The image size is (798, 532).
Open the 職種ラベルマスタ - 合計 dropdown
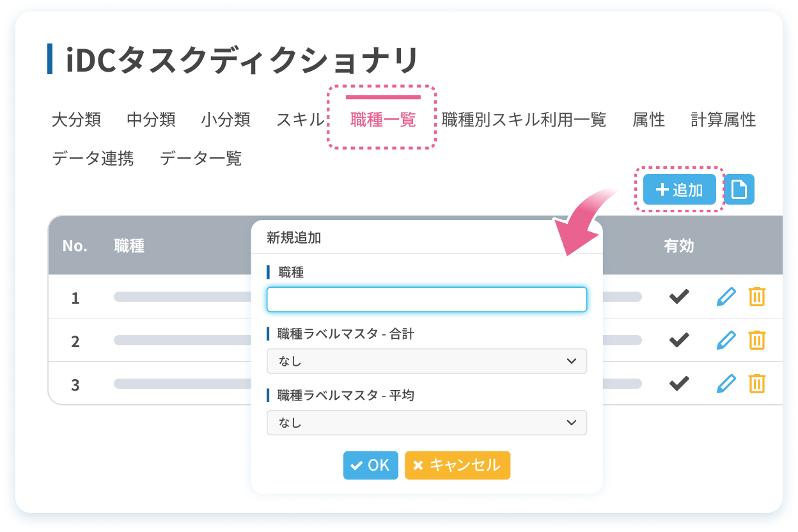(426, 361)
